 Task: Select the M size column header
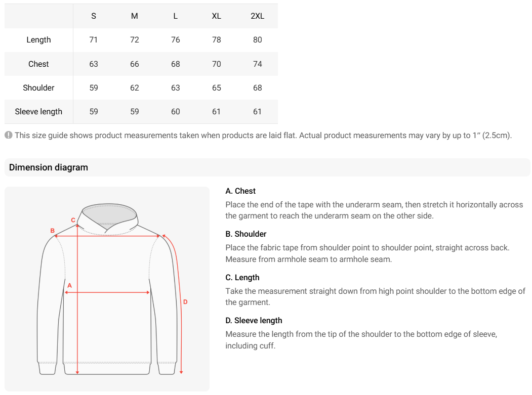tap(135, 16)
